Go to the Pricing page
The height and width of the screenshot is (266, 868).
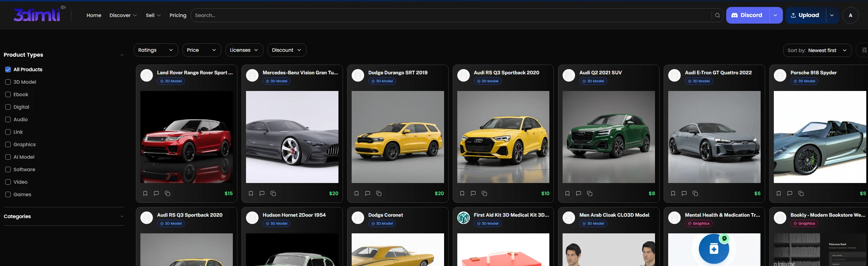178,15
